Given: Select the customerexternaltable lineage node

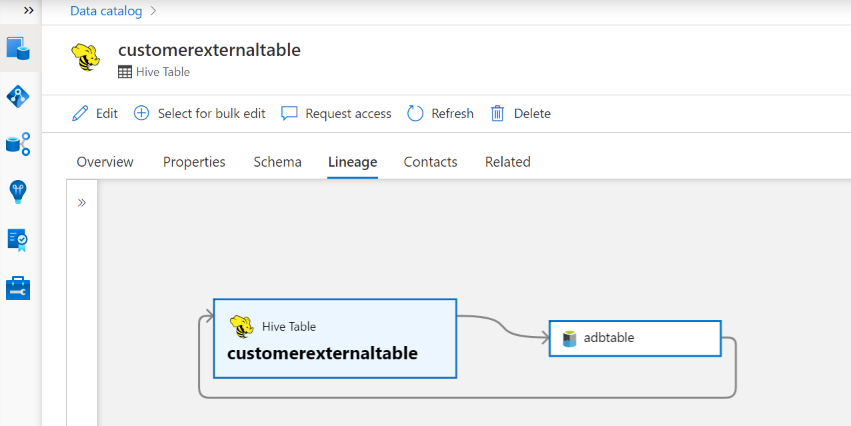Looking at the screenshot, I should (x=335, y=339).
